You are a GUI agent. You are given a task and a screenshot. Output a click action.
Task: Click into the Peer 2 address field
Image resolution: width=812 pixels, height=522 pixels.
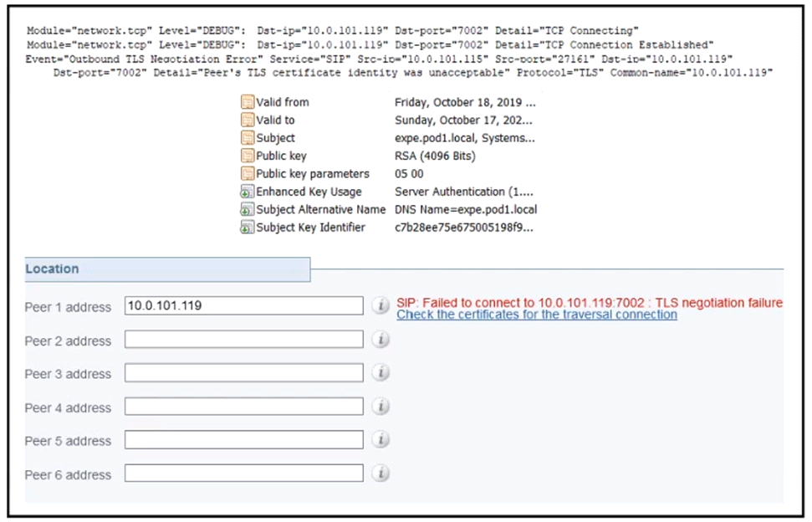243,340
